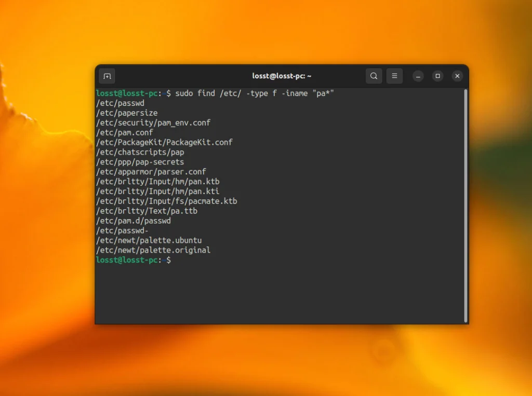Screen dimensions: 532x396
Task: Click the /etc/brltty/Input/hm/pan.kti line
Action: click(158, 192)
